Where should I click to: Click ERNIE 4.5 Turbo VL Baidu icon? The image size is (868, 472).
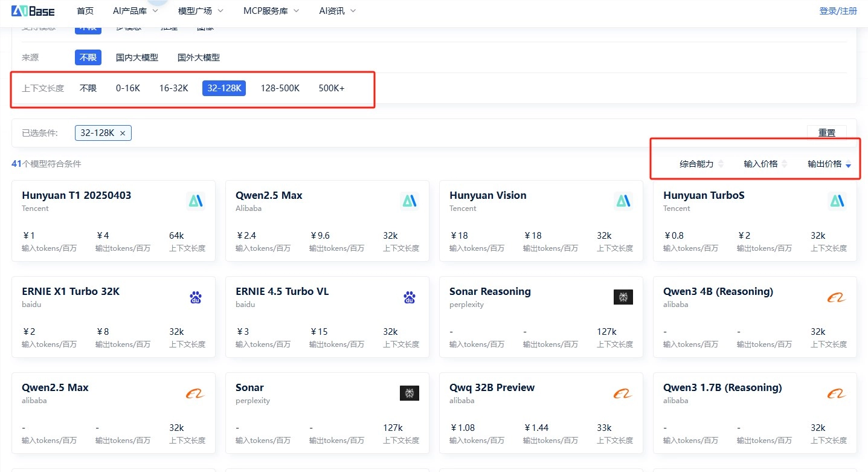(410, 297)
